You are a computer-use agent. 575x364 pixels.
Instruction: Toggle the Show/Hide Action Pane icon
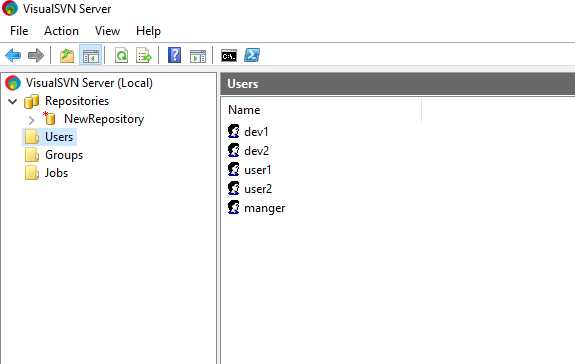click(x=198, y=56)
